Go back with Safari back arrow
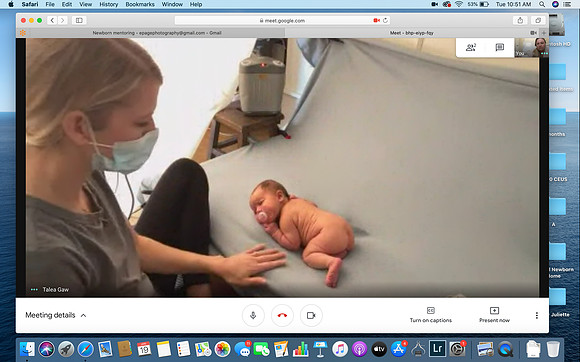This screenshot has height=362, width=580. [x=52, y=20]
